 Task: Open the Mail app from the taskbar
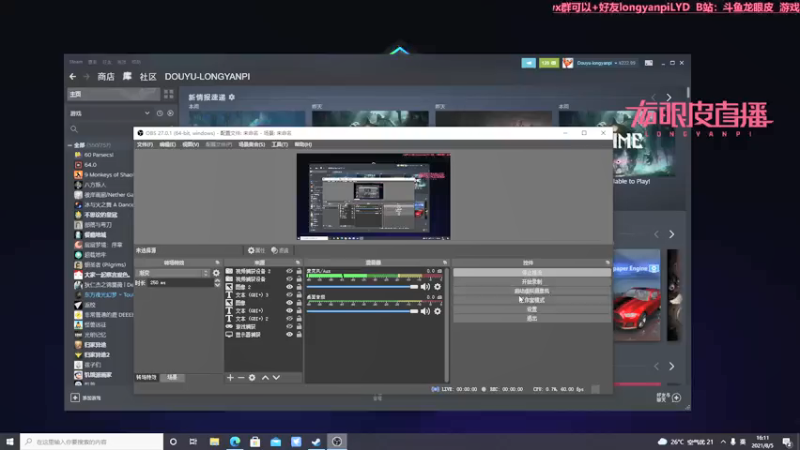(x=276, y=441)
